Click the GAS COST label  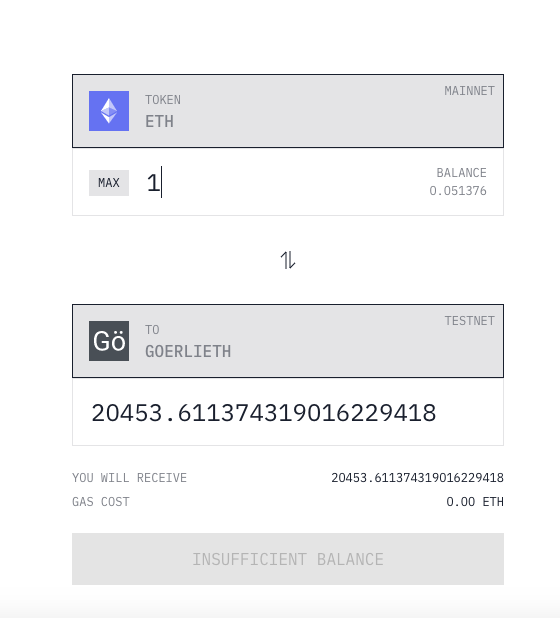[x=101, y=502]
